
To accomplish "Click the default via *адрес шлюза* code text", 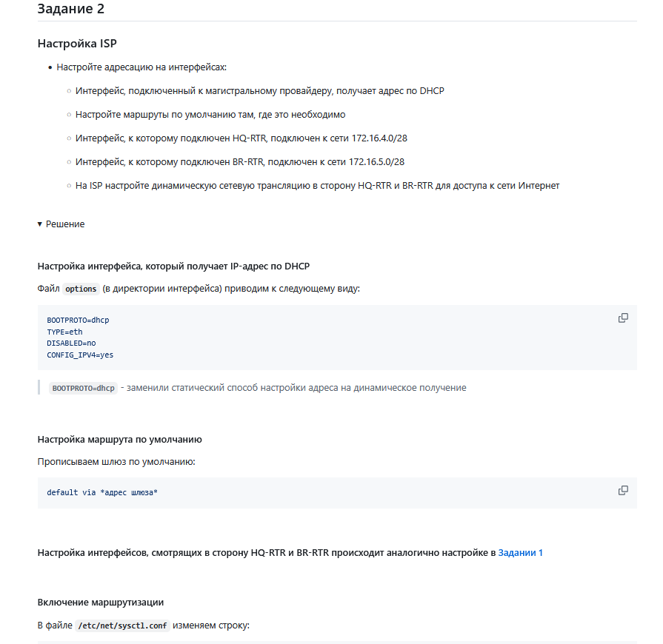I will click(102, 492).
